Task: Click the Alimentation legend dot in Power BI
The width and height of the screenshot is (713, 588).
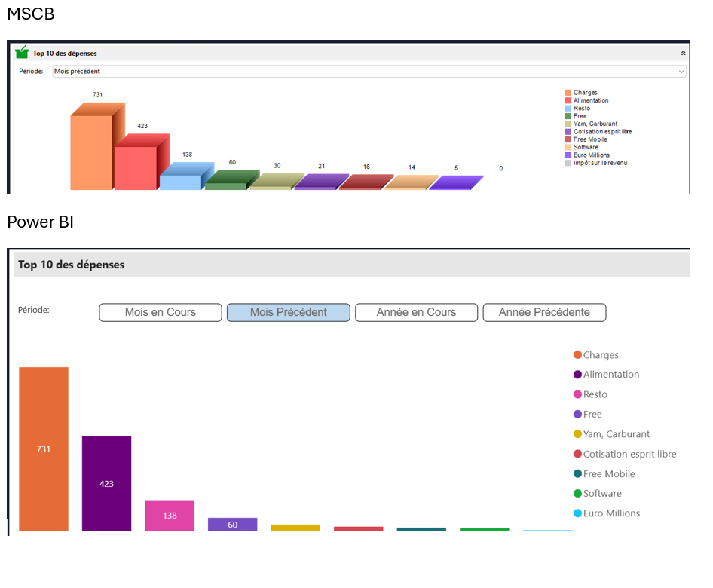Action: 577,374
